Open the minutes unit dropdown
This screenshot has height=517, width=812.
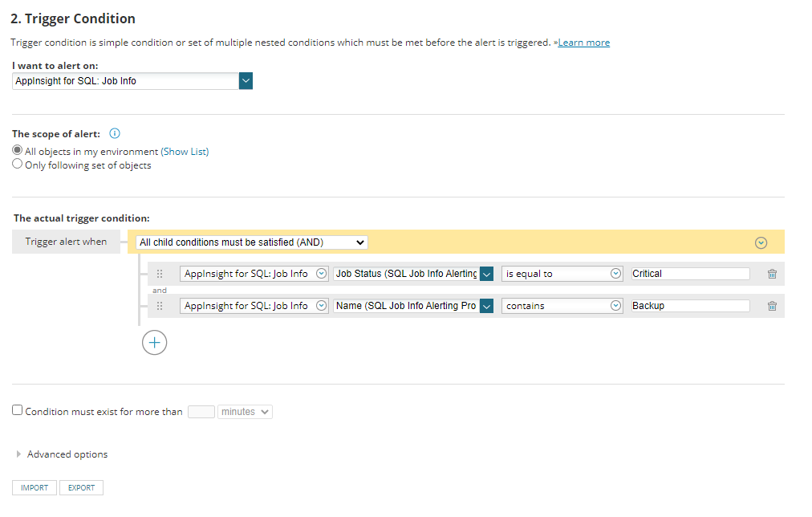click(245, 412)
